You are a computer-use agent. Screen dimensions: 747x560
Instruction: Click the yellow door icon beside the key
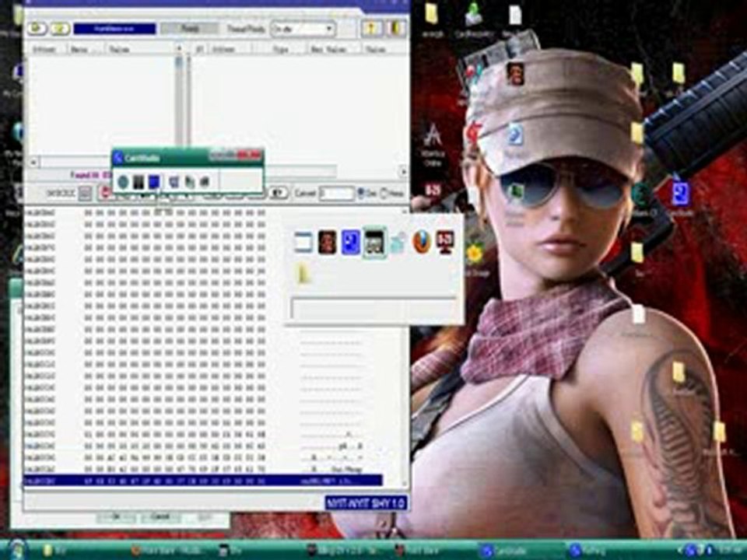395,29
